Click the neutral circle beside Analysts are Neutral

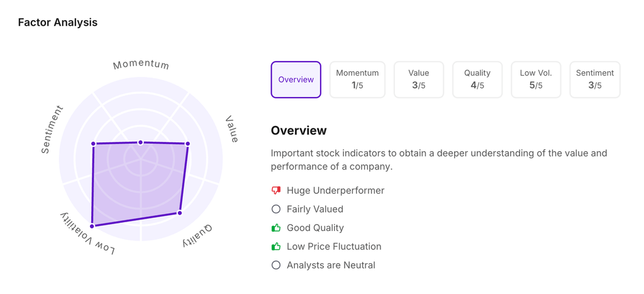pyautogui.click(x=275, y=265)
